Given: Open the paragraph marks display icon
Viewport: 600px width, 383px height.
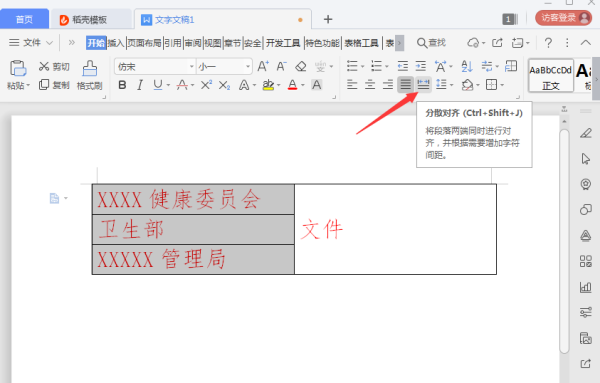Looking at the screenshot, I should tap(487, 66).
